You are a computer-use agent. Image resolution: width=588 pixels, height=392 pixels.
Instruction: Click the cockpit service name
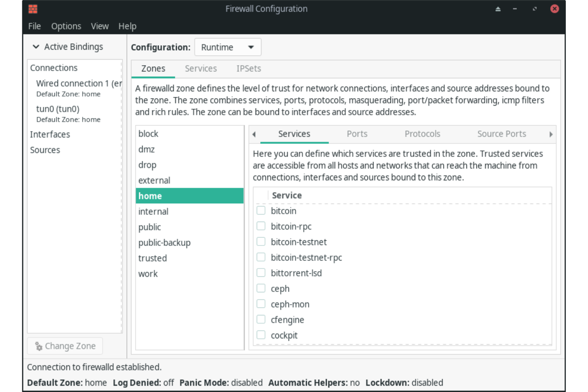click(x=284, y=336)
